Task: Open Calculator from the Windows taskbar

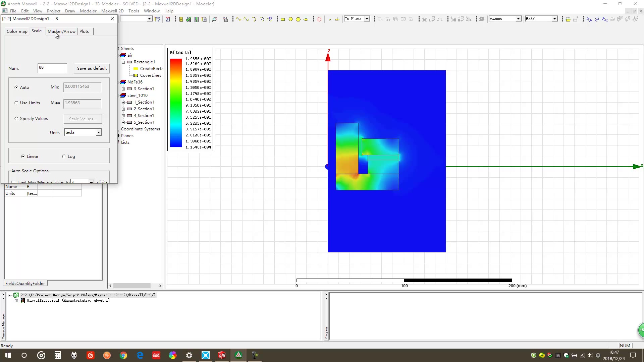Action: pyautogui.click(x=58, y=355)
